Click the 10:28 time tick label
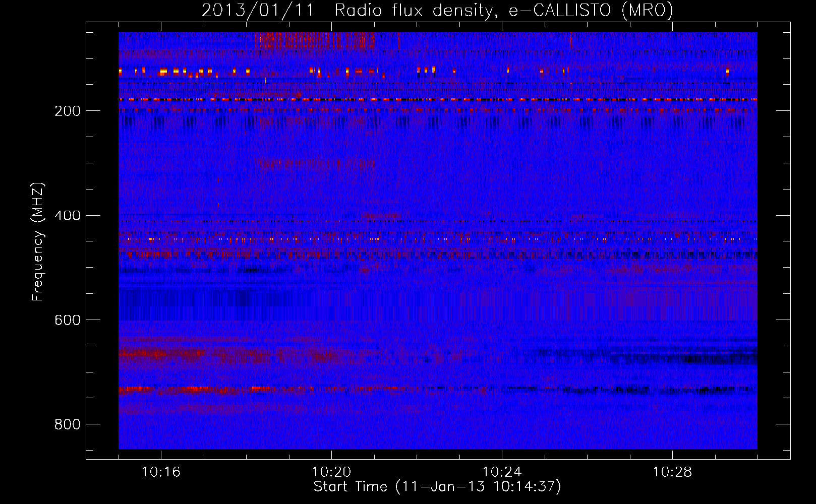Image resolution: width=816 pixels, height=504 pixels. click(x=672, y=472)
